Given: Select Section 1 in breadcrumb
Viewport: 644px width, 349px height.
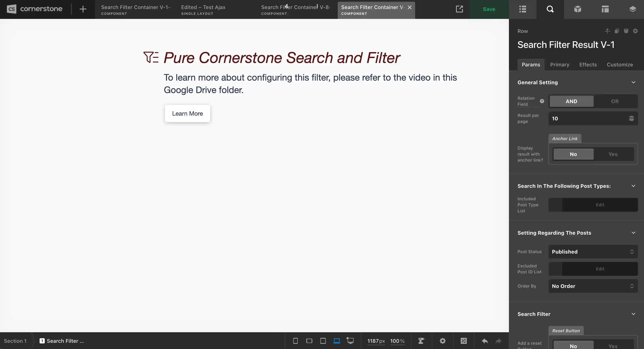Looking at the screenshot, I should point(15,341).
